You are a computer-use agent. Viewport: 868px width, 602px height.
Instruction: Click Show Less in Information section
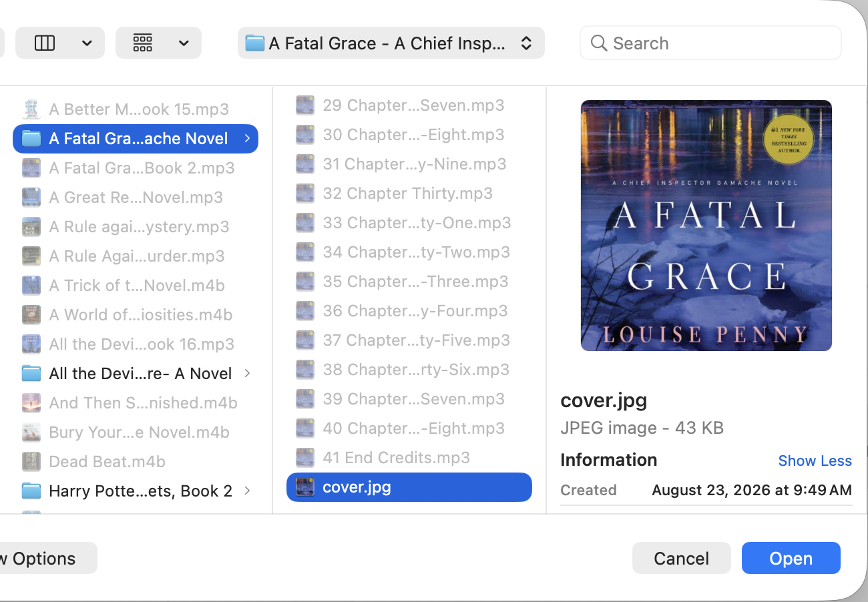pyautogui.click(x=815, y=461)
